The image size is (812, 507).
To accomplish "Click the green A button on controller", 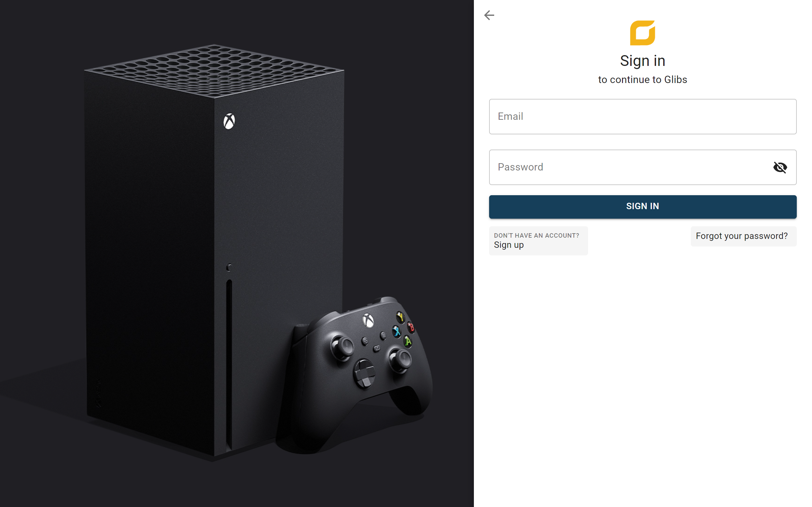I will 407,342.
